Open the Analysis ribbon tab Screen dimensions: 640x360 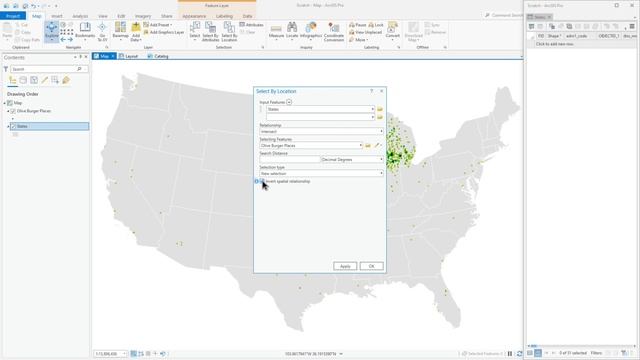pyautogui.click(x=80, y=16)
